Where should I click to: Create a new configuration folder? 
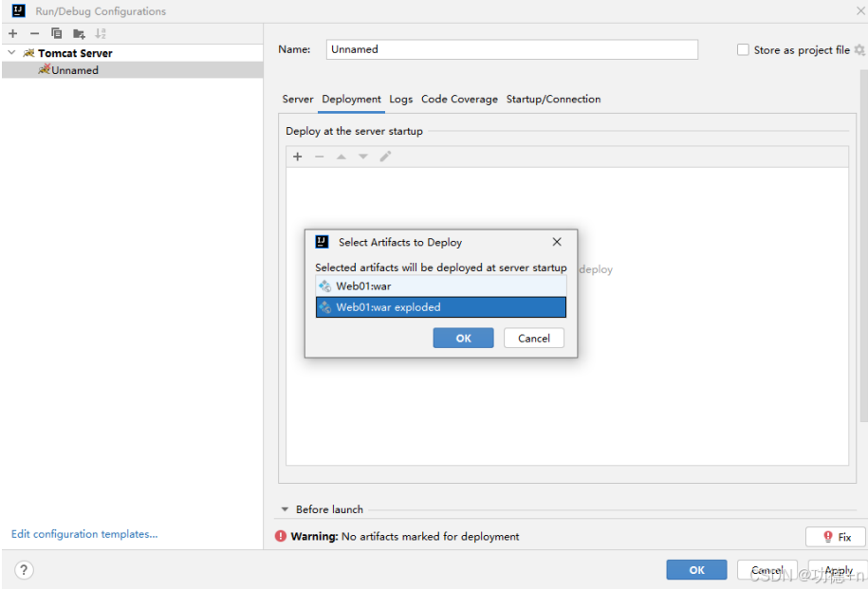pos(79,34)
